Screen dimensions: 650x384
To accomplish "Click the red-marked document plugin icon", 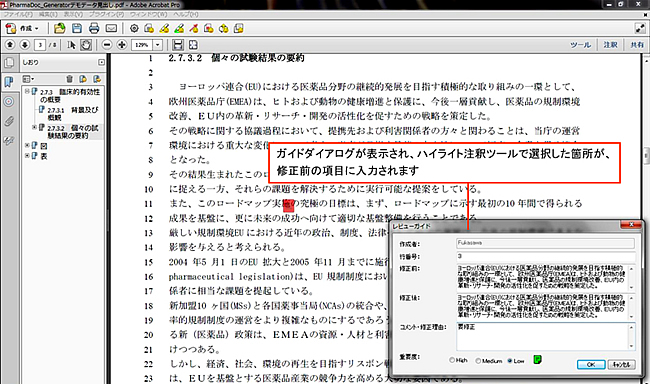I will point(209,28).
